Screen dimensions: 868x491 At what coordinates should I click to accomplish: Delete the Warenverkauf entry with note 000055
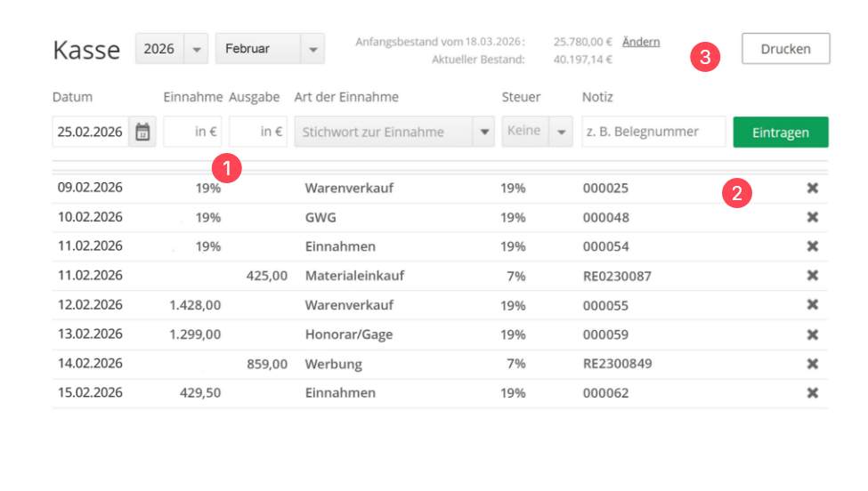812,305
